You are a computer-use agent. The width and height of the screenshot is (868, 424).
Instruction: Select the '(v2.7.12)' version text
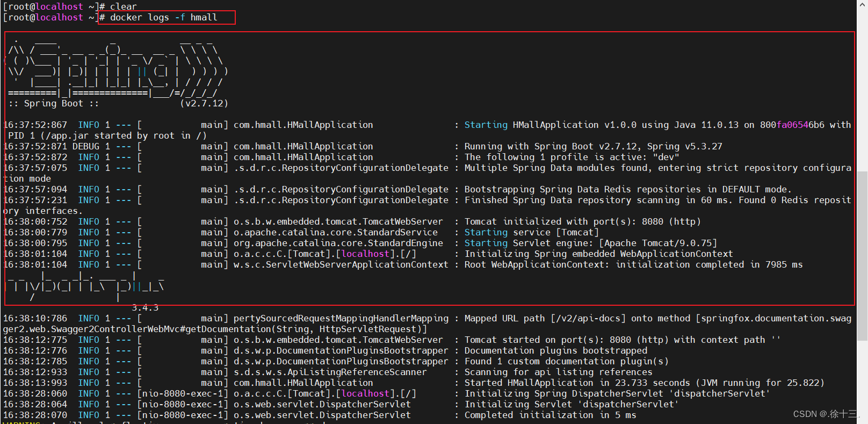click(204, 103)
